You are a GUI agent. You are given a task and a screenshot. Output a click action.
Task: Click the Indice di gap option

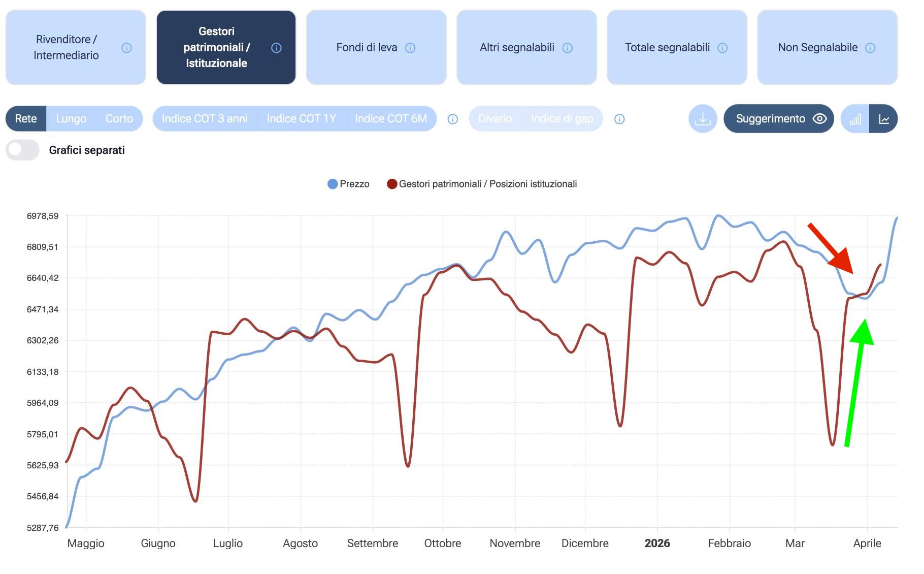coord(562,119)
